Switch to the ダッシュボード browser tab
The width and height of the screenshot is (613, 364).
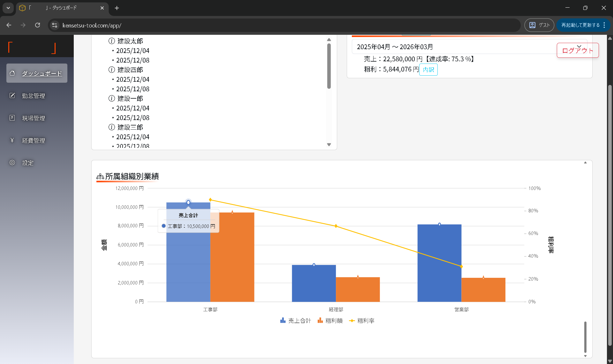coord(62,9)
